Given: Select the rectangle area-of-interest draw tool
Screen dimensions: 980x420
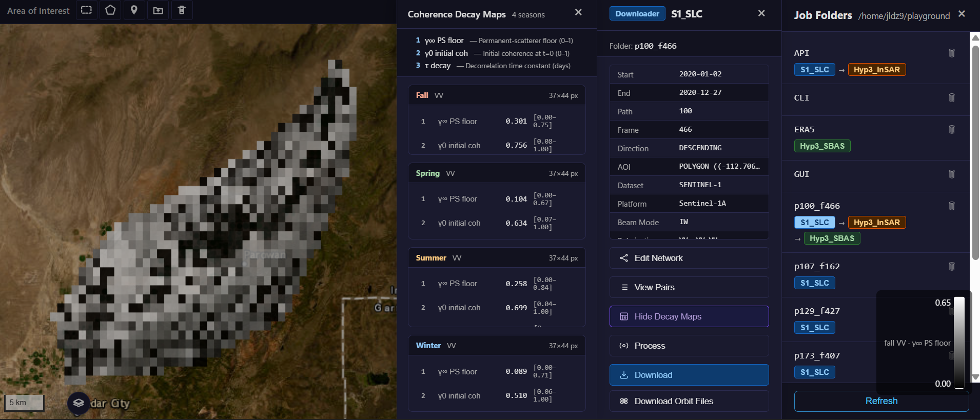Looking at the screenshot, I should 86,10.
